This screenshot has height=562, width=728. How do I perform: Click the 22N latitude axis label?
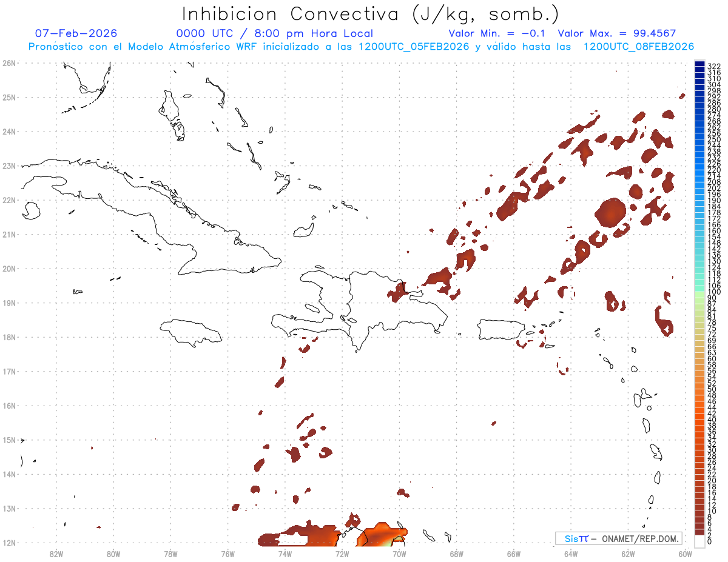pos(8,199)
